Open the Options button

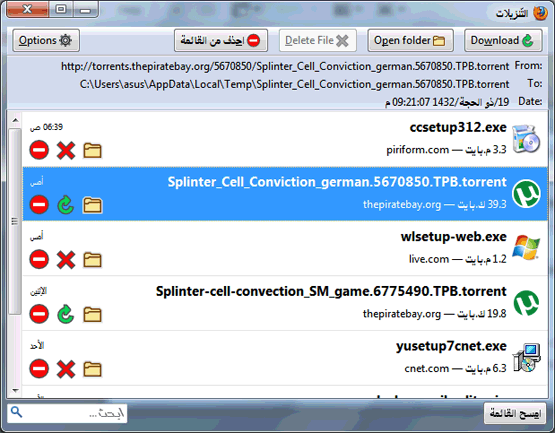46,40
